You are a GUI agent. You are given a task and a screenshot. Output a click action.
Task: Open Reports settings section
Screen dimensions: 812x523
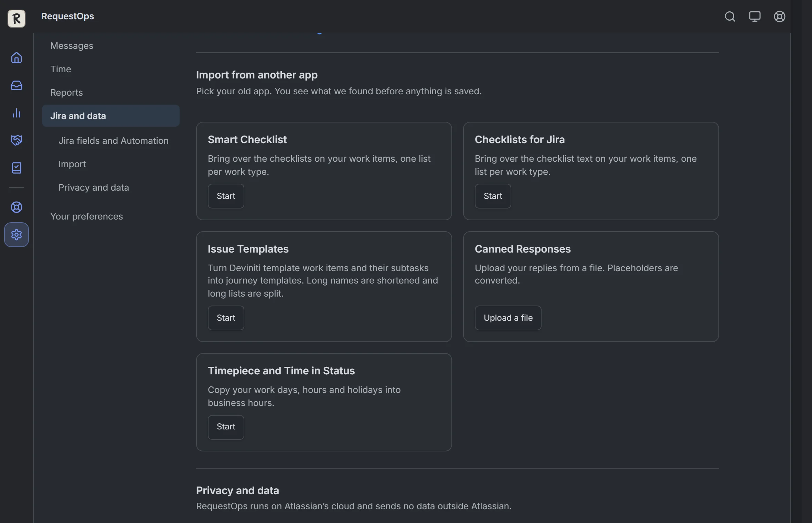coord(110,93)
